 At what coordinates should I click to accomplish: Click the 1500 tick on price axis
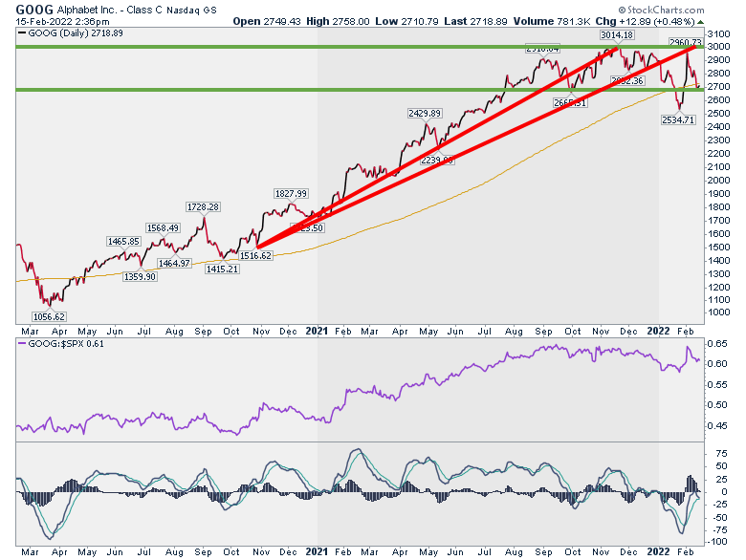718,248
